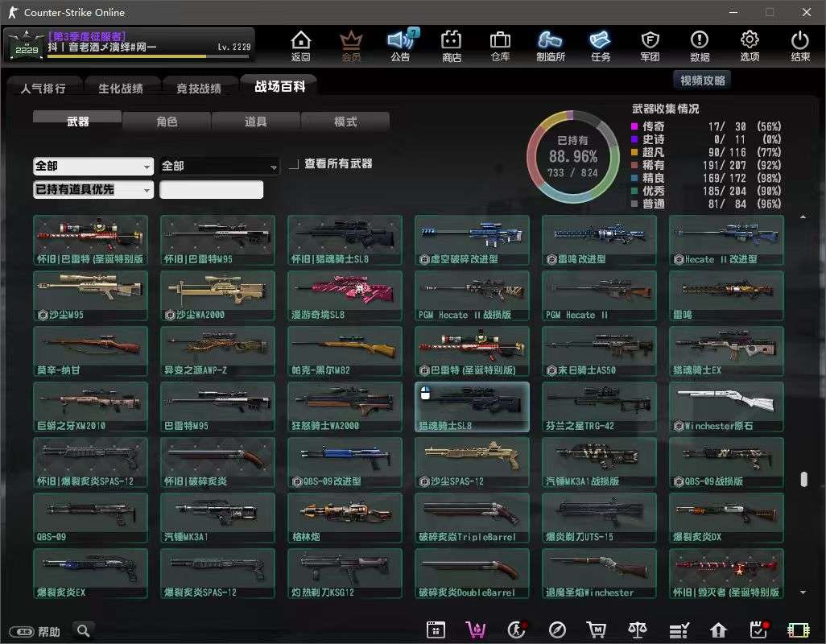Viewport: 826px width, 644px height.
Task: Click the calendar checkmark icon with red dot
Action: point(758,630)
